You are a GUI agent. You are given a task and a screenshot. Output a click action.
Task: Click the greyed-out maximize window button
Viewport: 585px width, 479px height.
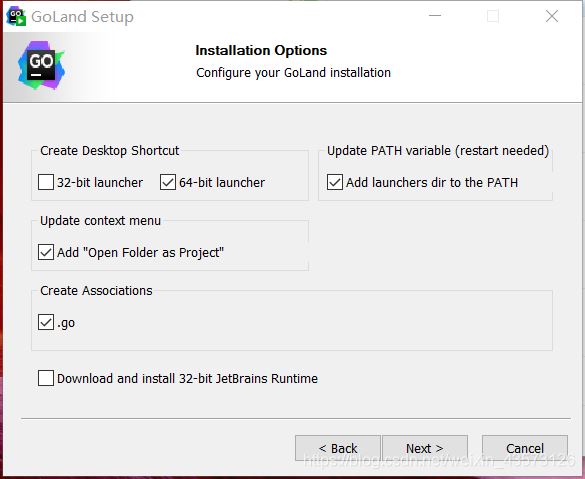coord(493,16)
